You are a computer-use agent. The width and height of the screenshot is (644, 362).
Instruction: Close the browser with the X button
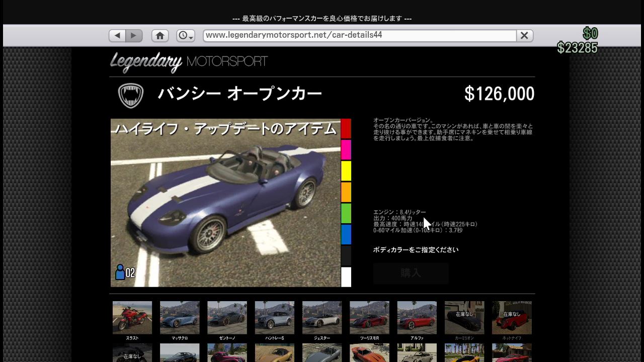tap(524, 35)
